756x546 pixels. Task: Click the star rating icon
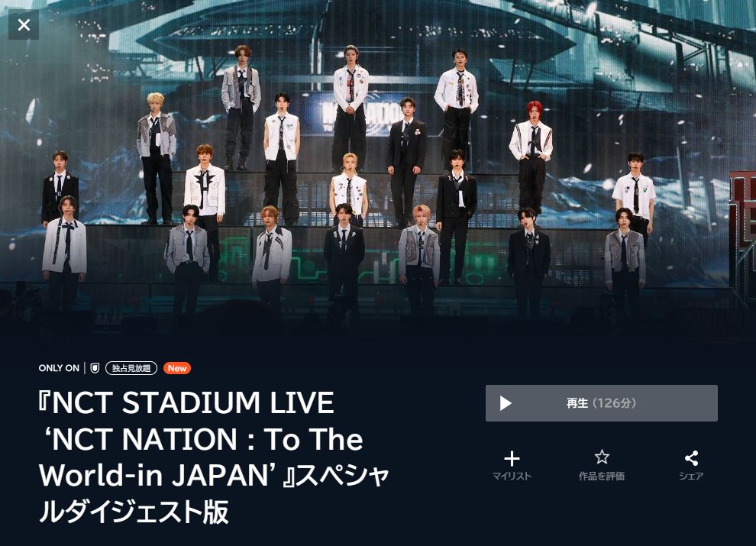(602, 457)
